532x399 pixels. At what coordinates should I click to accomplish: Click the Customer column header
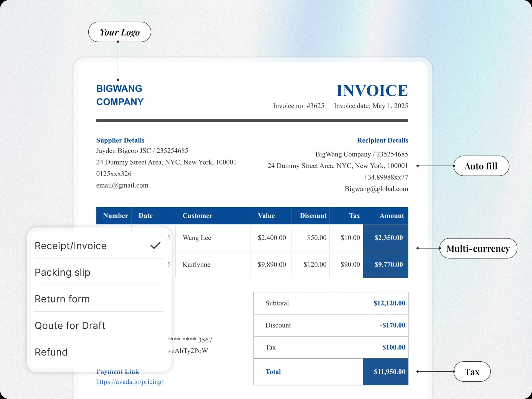click(197, 216)
